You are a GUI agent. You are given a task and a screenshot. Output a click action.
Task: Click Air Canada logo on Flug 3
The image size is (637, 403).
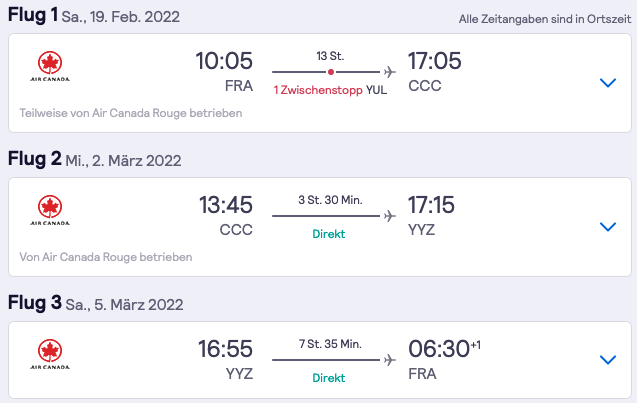click(50, 354)
